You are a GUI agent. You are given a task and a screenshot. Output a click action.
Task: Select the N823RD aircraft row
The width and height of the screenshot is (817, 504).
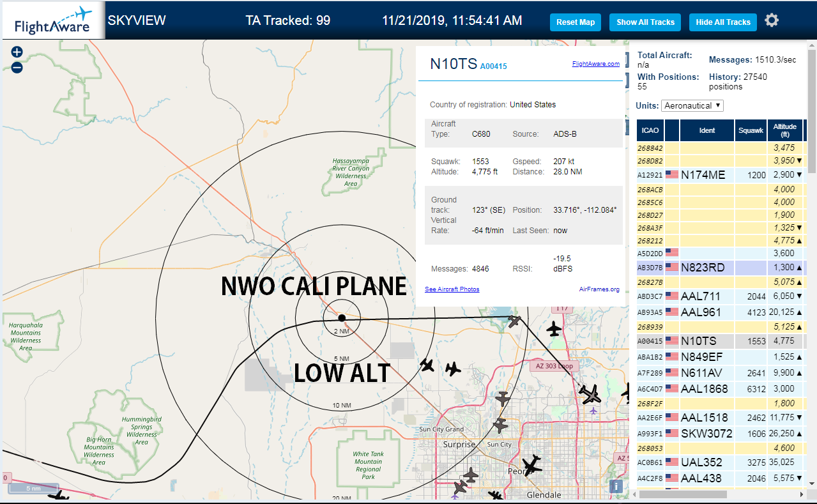point(721,267)
